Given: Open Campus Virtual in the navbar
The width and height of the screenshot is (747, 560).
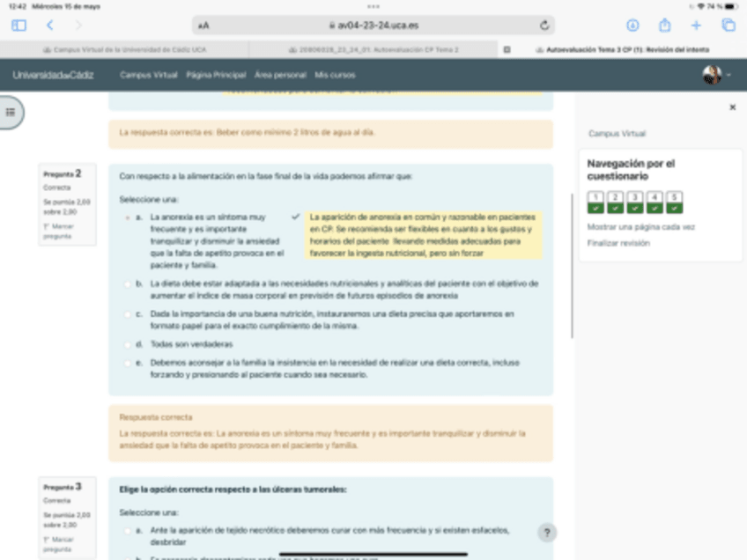Looking at the screenshot, I should pyautogui.click(x=149, y=75).
